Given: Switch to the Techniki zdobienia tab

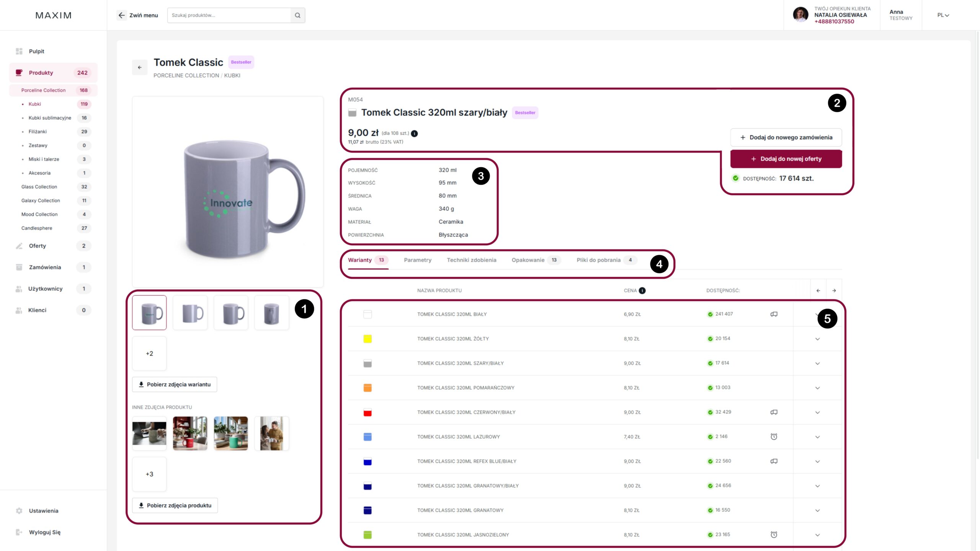Looking at the screenshot, I should point(471,260).
